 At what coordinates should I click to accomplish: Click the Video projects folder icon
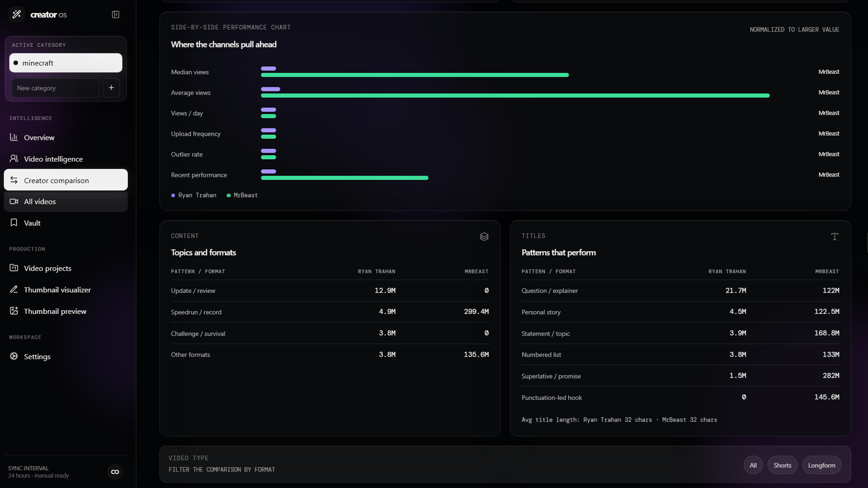[14, 268]
